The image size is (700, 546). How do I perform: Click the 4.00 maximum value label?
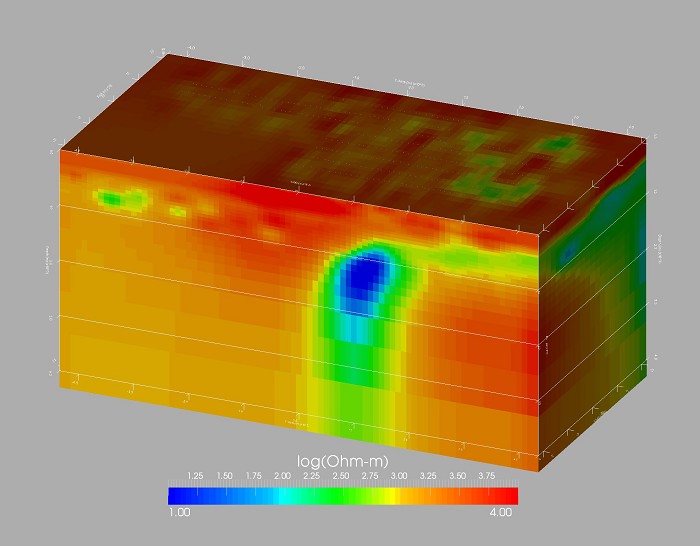[x=502, y=512]
